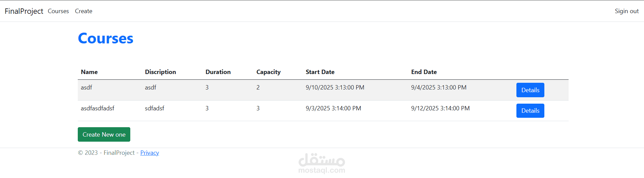Click the end date 9/12/2025 3:14:00 PM
The width and height of the screenshot is (644, 178).
click(x=440, y=108)
